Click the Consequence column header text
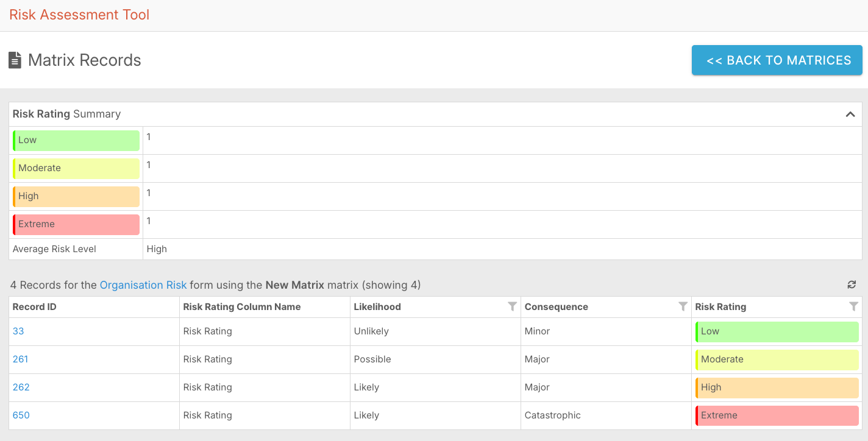Viewport: 868px width, 441px height. (x=557, y=307)
